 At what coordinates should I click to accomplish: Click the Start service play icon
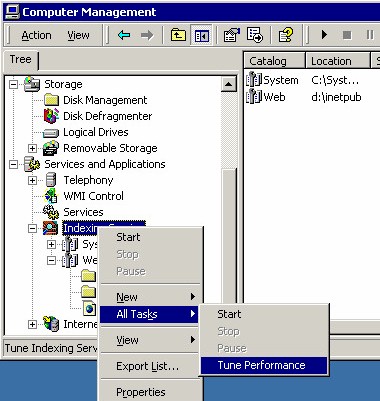point(324,35)
